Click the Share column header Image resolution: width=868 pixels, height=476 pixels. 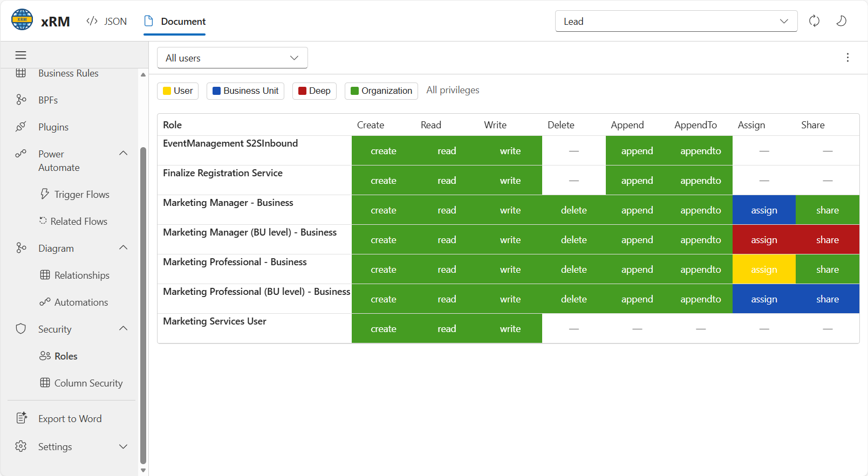(x=812, y=125)
